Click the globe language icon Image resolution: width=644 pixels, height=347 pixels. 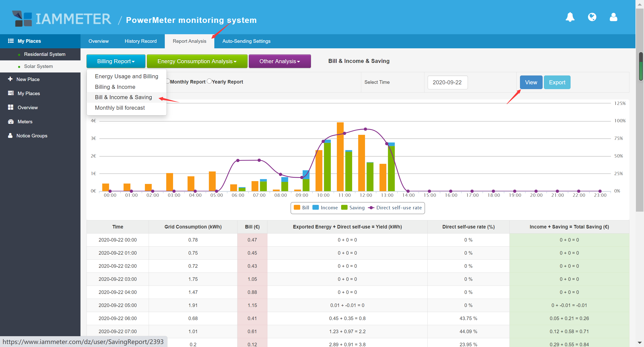coord(592,17)
